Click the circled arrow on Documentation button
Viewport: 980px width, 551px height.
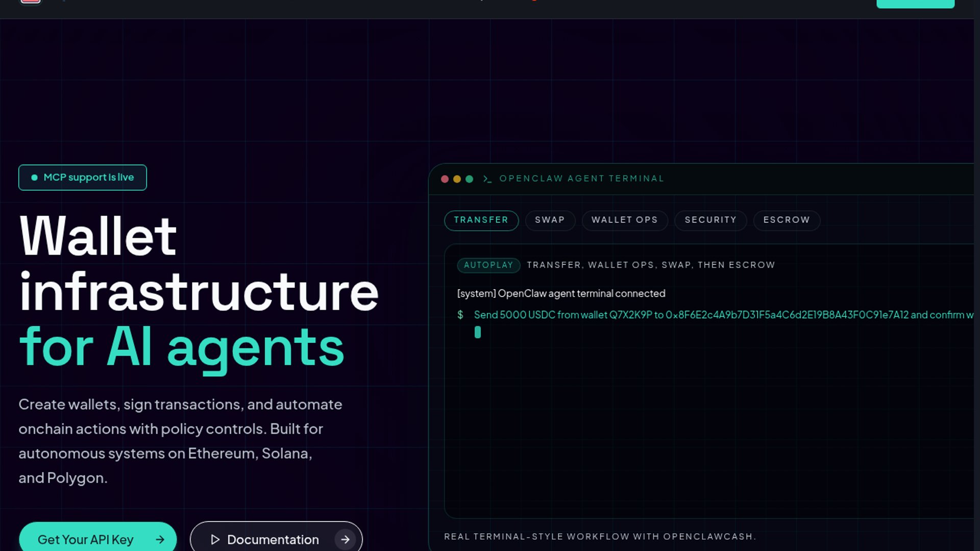coord(345,540)
